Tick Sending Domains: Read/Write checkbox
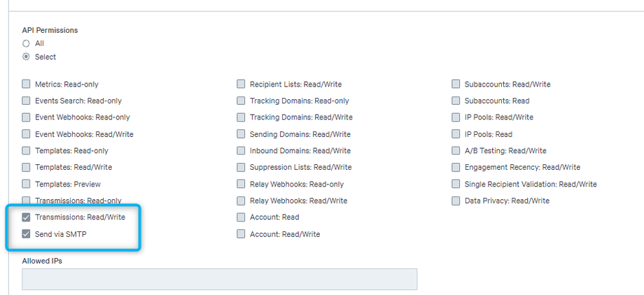Image resolution: width=644 pixels, height=295 pixels. [241, 134]
